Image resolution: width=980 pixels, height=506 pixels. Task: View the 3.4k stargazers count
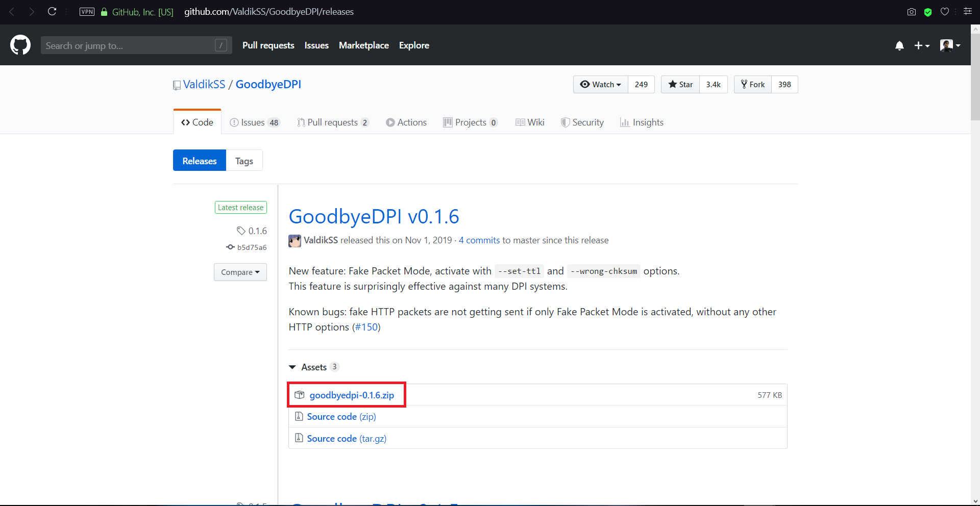tap(714, 85)
